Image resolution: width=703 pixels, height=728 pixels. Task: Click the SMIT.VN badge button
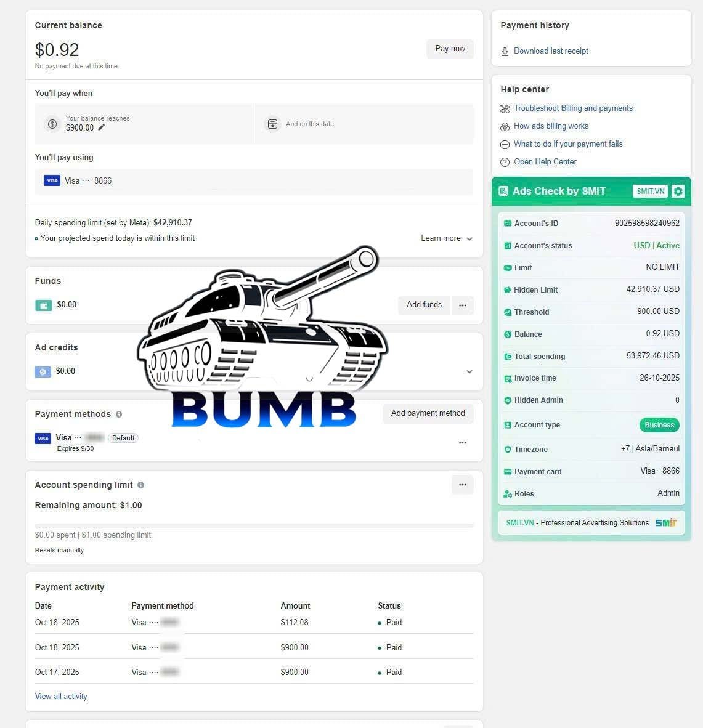coord(650,192)
